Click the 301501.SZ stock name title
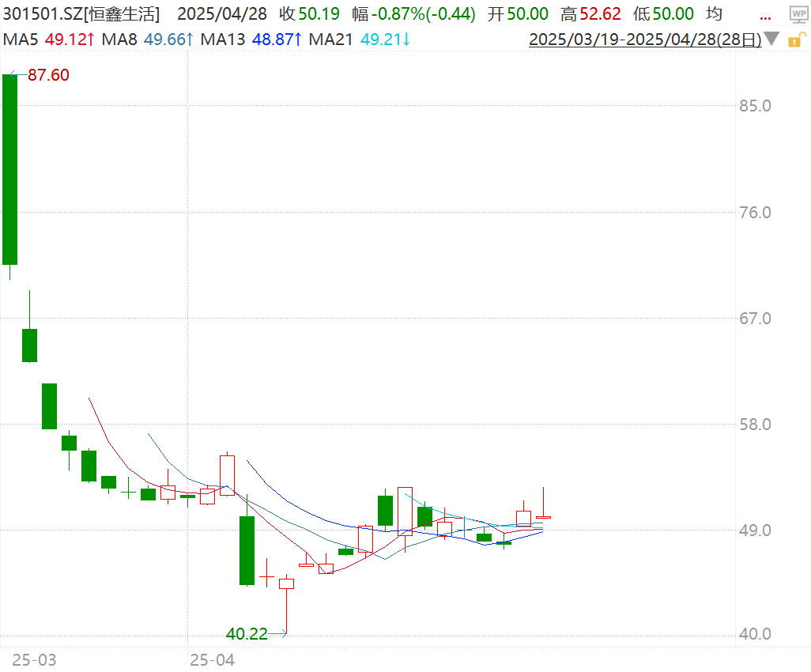Viewport: 811px width, 672px height. tap(81, 13)
